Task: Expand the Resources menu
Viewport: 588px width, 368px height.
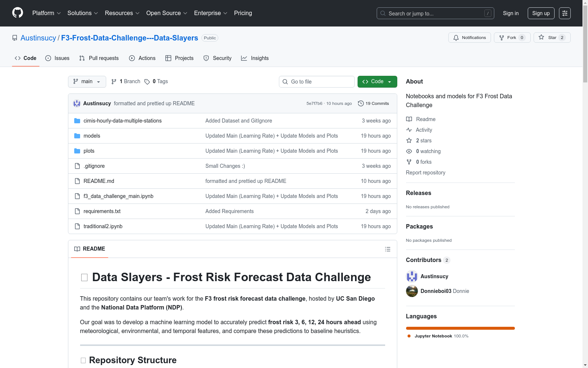Action: tap(122, 13)
